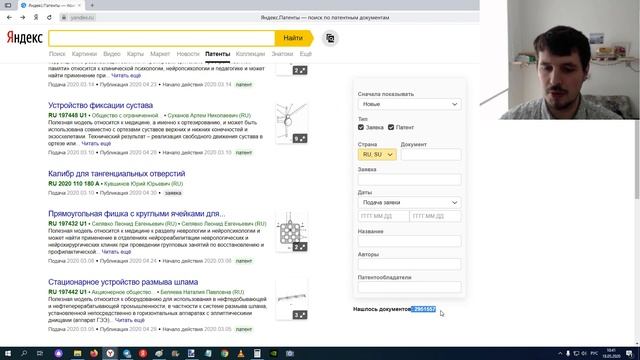This screenshot has width=640, height=360.
Task: Click Читать ещё under Стационарное устройство размыва шлама
Action: [129, 320]
